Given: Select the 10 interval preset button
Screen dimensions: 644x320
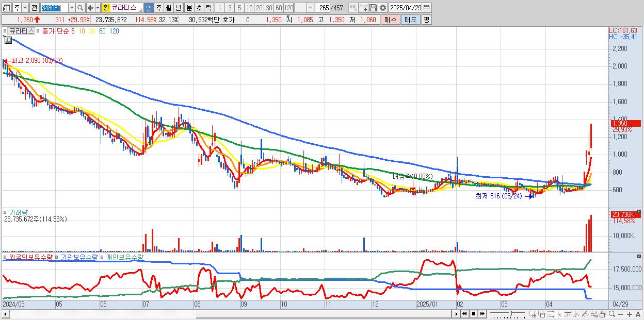Looking at the screenshot, I should 249,8.
